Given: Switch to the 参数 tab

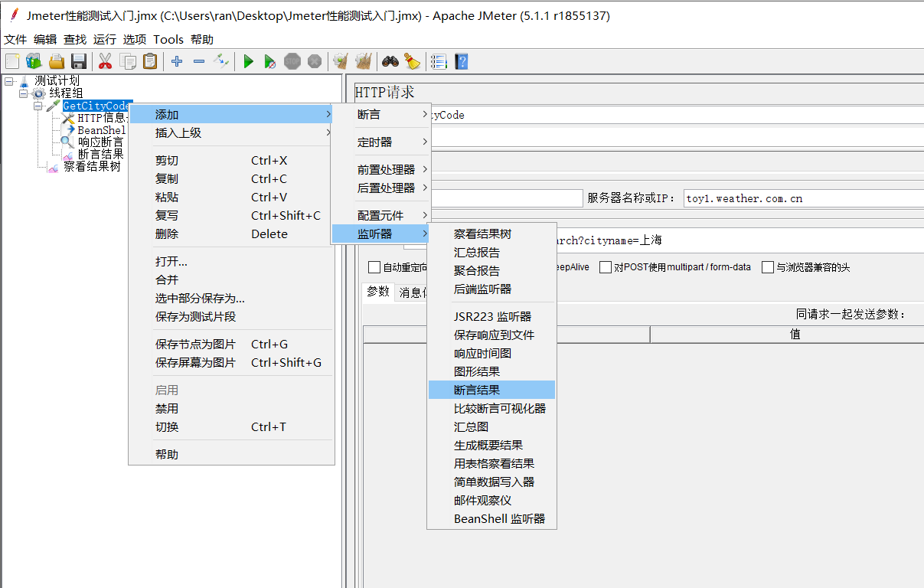Looking at the screenshot, I should click(378, 292).
